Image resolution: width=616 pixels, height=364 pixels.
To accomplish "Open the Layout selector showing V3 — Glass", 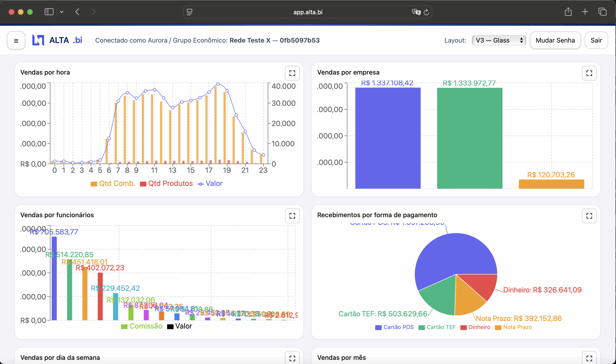I will tap(499, 40).
